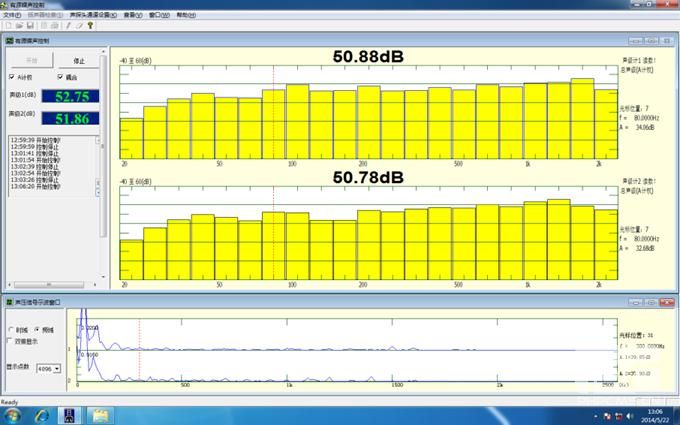Click the speaker volume icon in the system tray

coord(630,416)
